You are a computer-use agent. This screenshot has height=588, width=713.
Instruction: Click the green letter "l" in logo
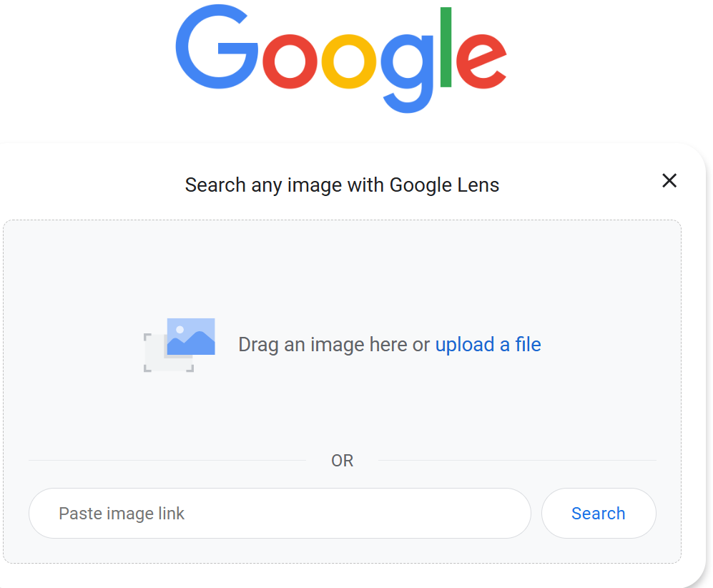(446, 47)
